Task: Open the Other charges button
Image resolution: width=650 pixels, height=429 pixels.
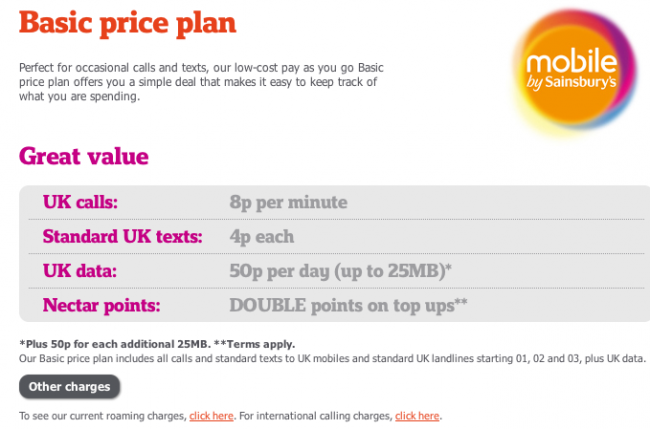Action: pos(70,387)
